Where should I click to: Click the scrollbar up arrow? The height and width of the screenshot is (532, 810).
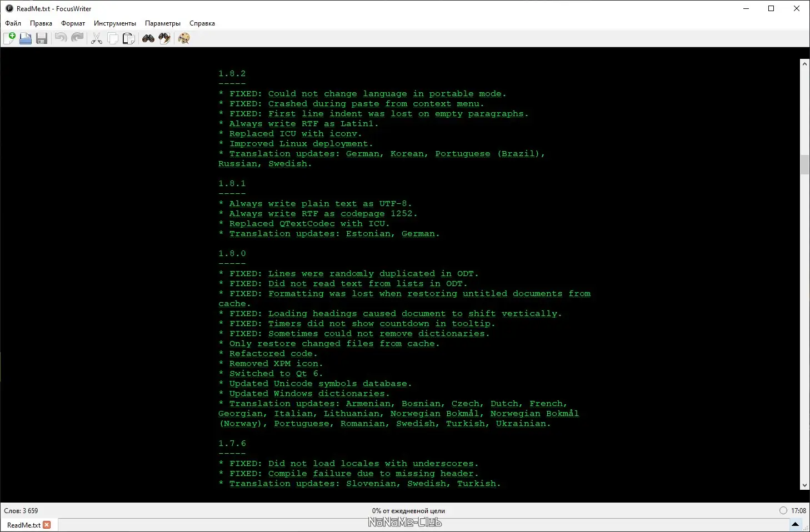coord(804,64)
